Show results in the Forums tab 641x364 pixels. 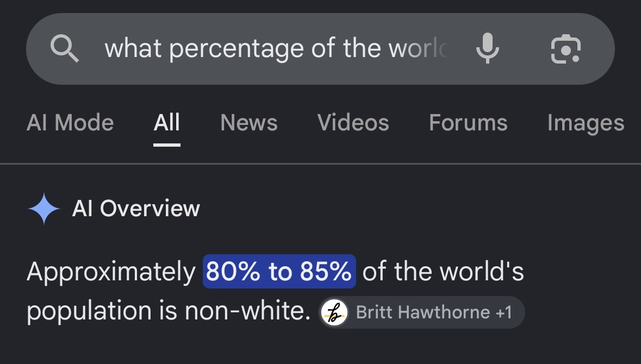pos(468,123)
